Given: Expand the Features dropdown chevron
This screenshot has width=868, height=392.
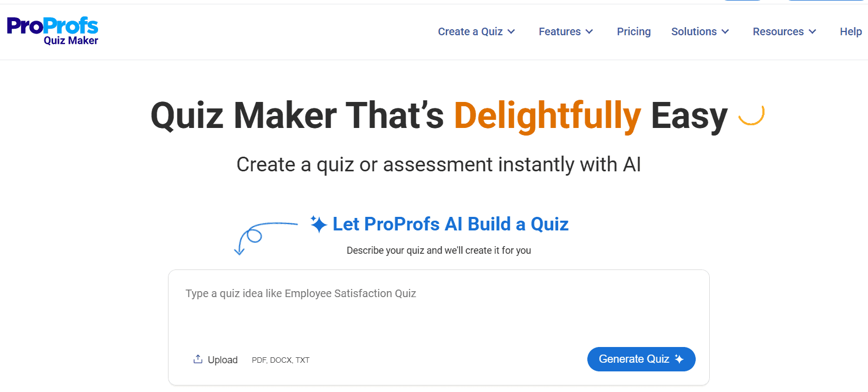Looking at the screenshot, I should (x=589, y=31).
